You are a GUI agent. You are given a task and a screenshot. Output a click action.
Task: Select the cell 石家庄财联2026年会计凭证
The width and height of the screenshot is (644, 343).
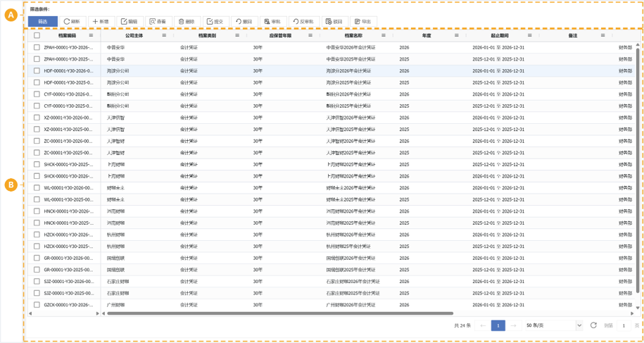pos(353,282)
